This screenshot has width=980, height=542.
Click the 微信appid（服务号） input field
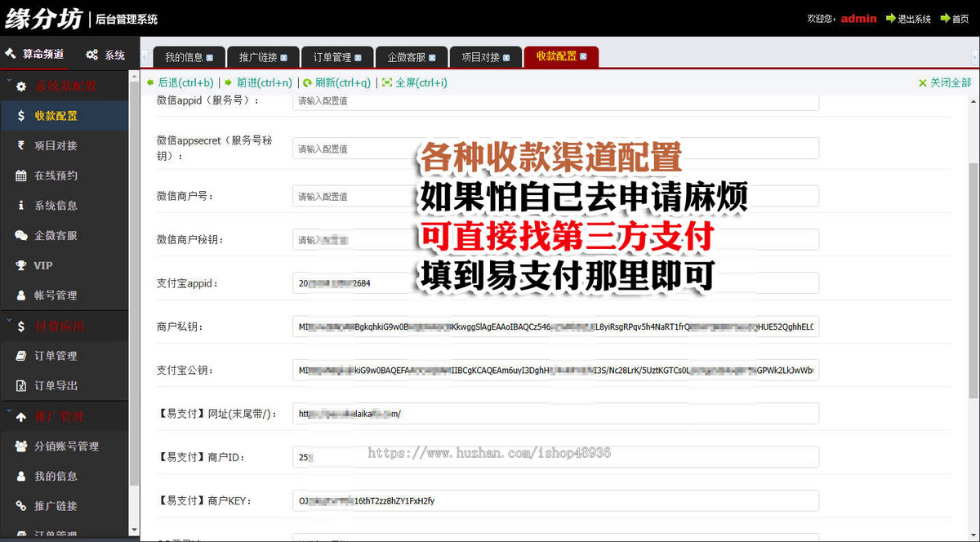(555, 101)
